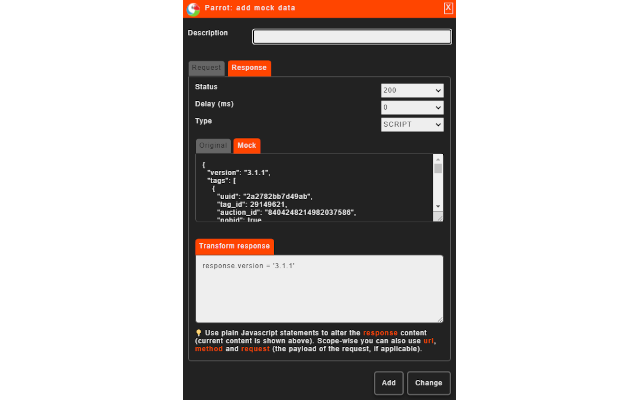Click the orange word 'method' in hint
Image resolution: width=640 pixels, height=400 pixels.
(209, 349)
